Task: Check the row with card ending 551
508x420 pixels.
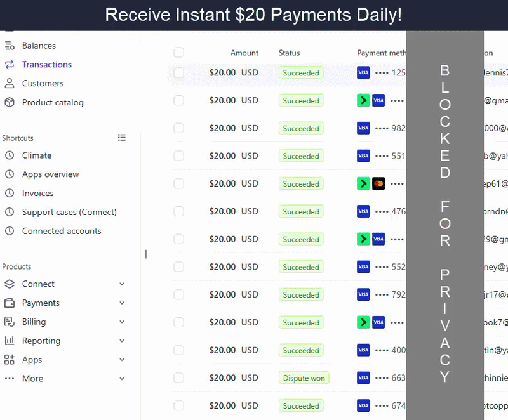Action: tap(179, 156)
